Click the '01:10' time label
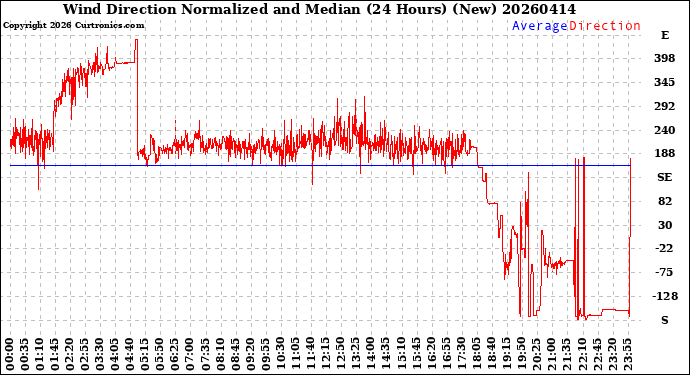Screen dimensions: 690x375 [x=40, y=355]
